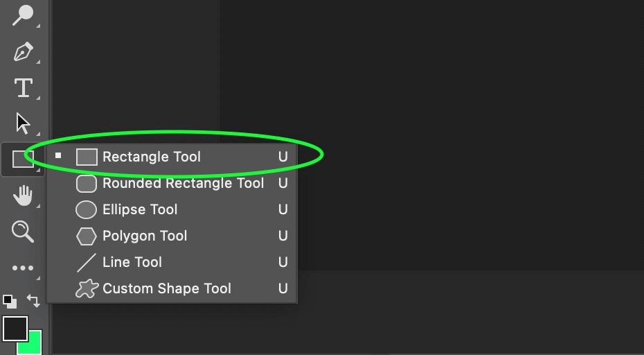Choose Ellipse Tool from the flyout
This screenshot has width=644, height=355.
172,209
